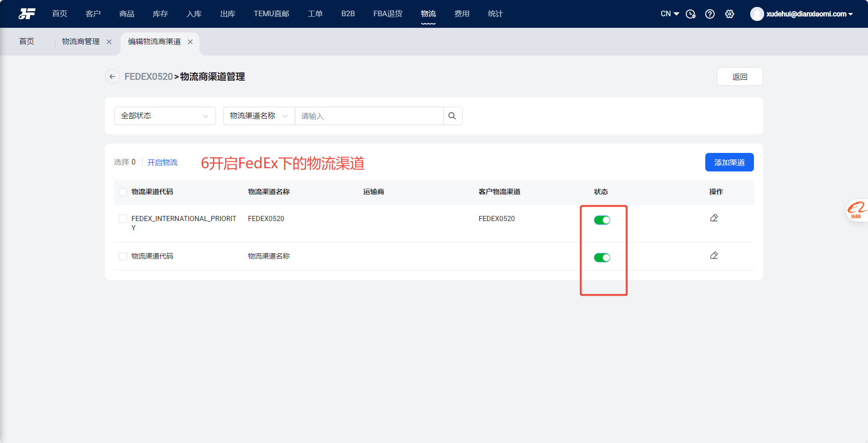Close the 物流商管理 tab
The image size is (868, 443).
109,42
